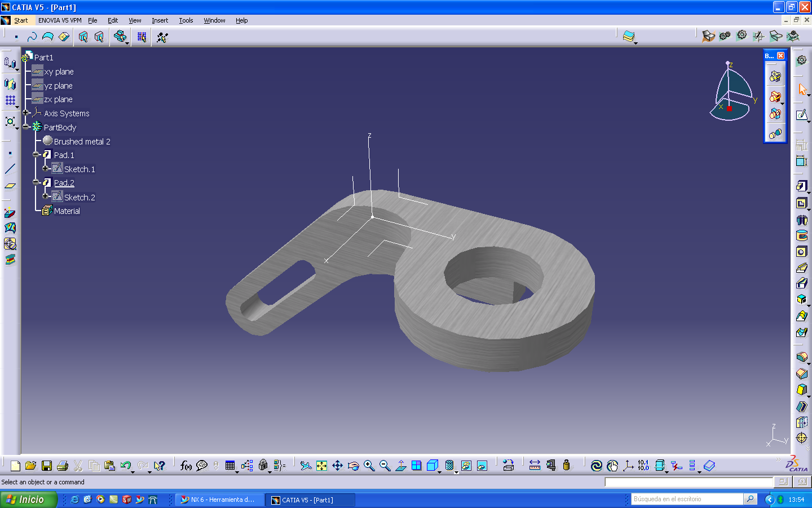Open the View menu
Screen dimensions: 812x508
pyautogui.click(x=135, y=20)
